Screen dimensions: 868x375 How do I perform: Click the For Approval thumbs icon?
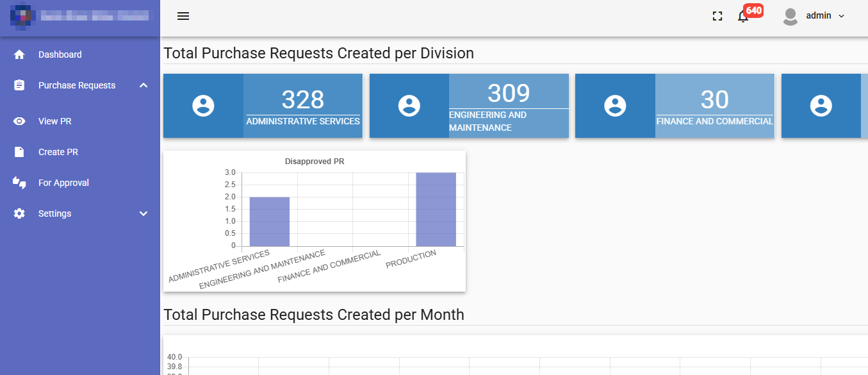pyautogui.click(x=19, y=183)
